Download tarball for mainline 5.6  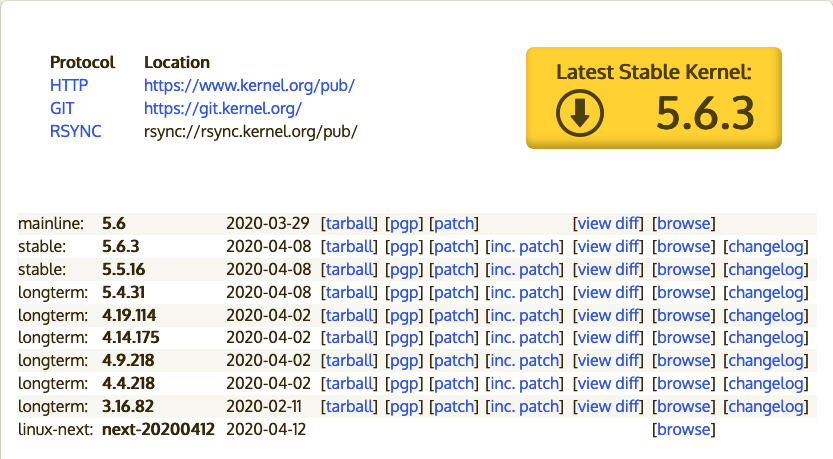tap(349, 224)
